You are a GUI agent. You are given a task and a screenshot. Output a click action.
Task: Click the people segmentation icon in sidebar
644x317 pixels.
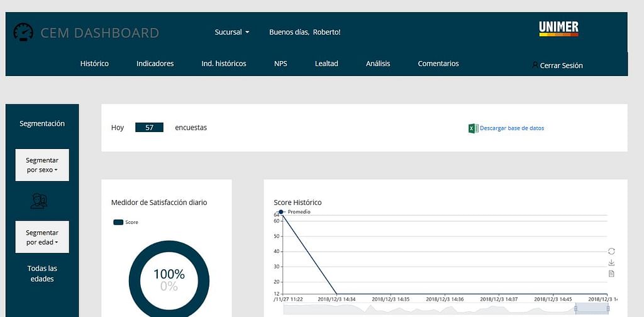39,201
